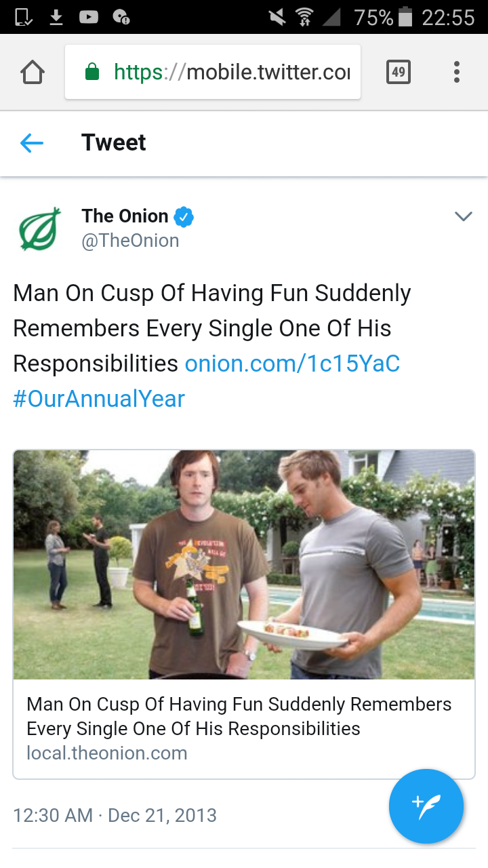The image size is (488, 868).
Task: Tap the blue verified badge
Action: click(x=184, y=216)
